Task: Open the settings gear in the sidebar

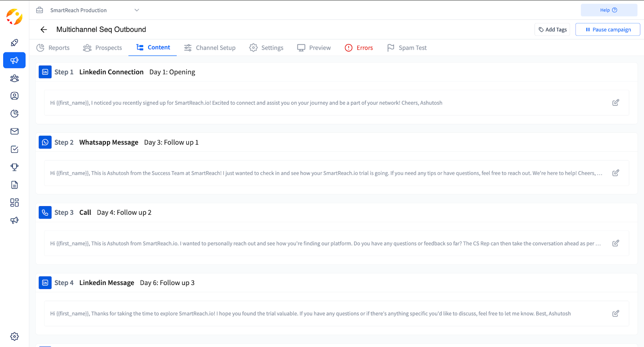Action: pos(14,337)
